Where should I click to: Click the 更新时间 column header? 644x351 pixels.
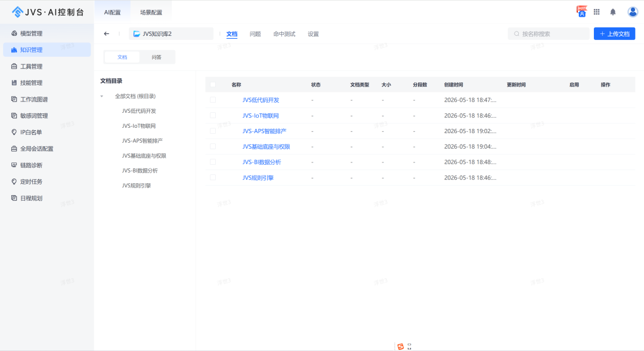pyautogui.click(x=516, y=85)
